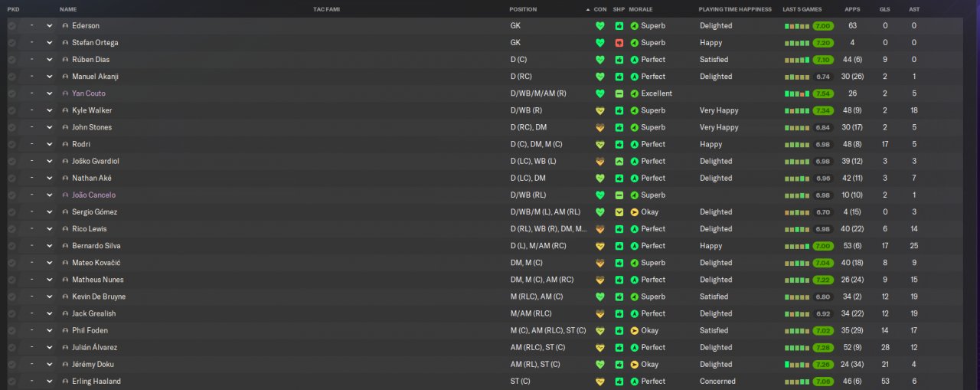Viewport: 980px width, 390px height.
Task: Click Yan Couto's match sharpness icon
Action: point(619,93)
